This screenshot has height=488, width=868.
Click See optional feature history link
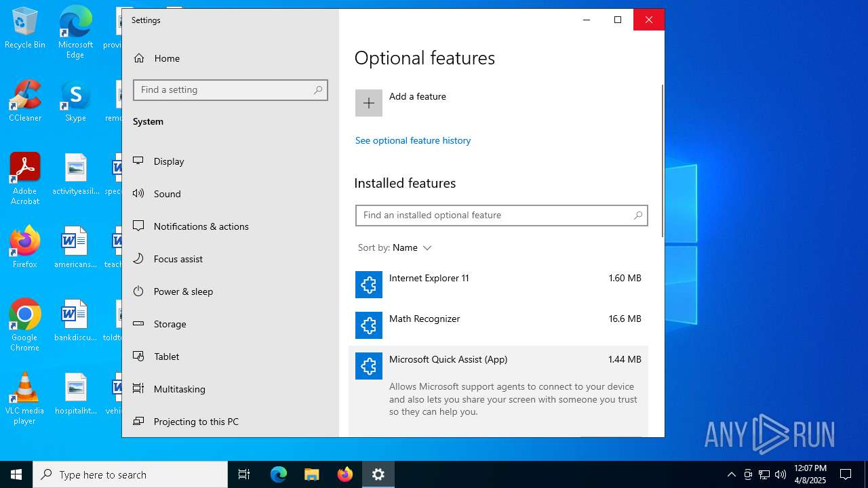click(413, 141)
